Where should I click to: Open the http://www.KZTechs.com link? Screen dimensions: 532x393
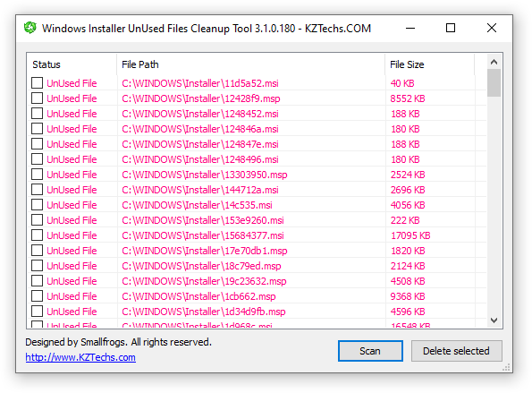click(80, 357)
